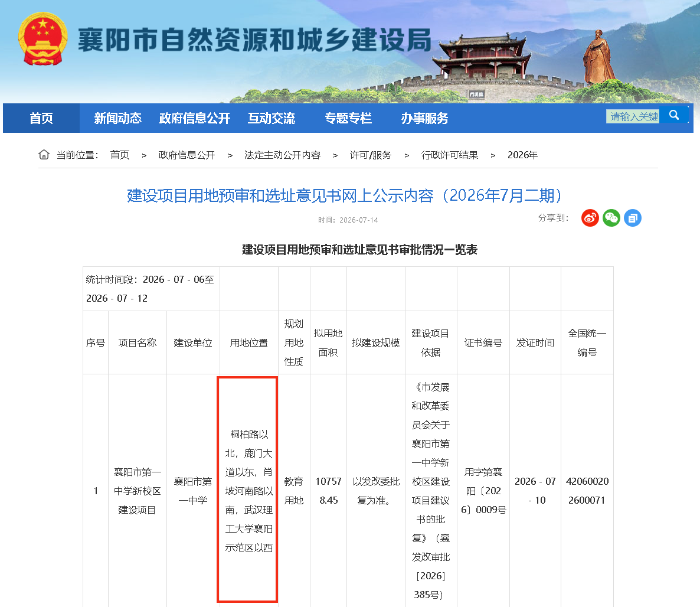Open the 互动交流 menu
Viewport: 700px width, 607px height.
(272, 118)
